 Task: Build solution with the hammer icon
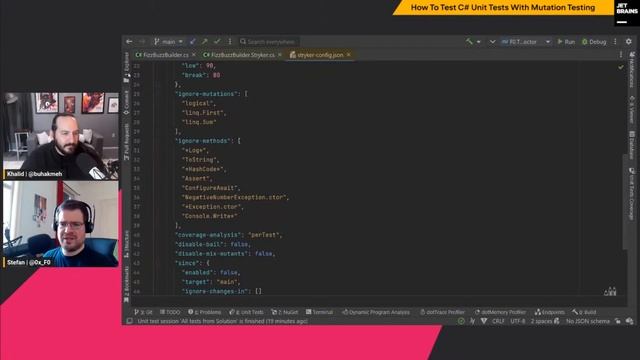[x=469, y=42]
